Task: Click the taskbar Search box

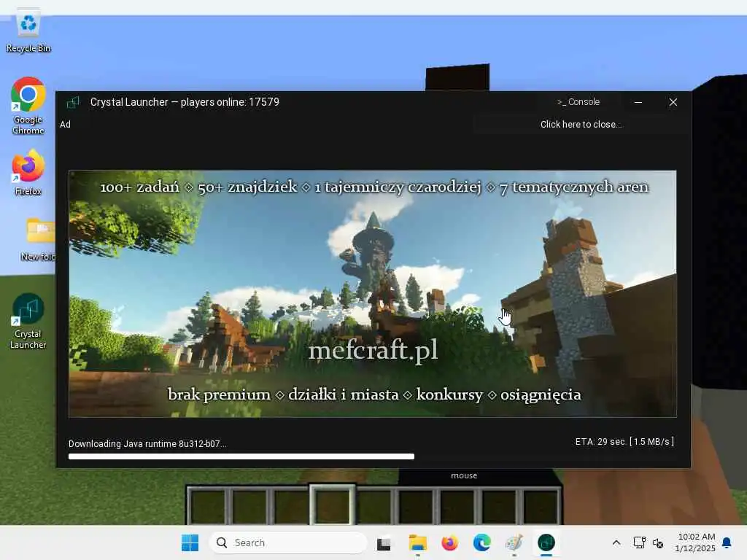Action: pos(288,542)
